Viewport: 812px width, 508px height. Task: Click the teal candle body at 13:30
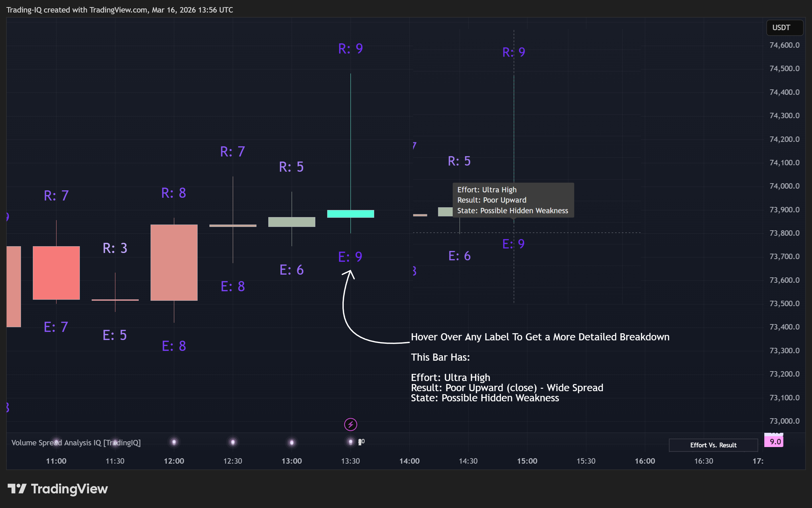351,214
